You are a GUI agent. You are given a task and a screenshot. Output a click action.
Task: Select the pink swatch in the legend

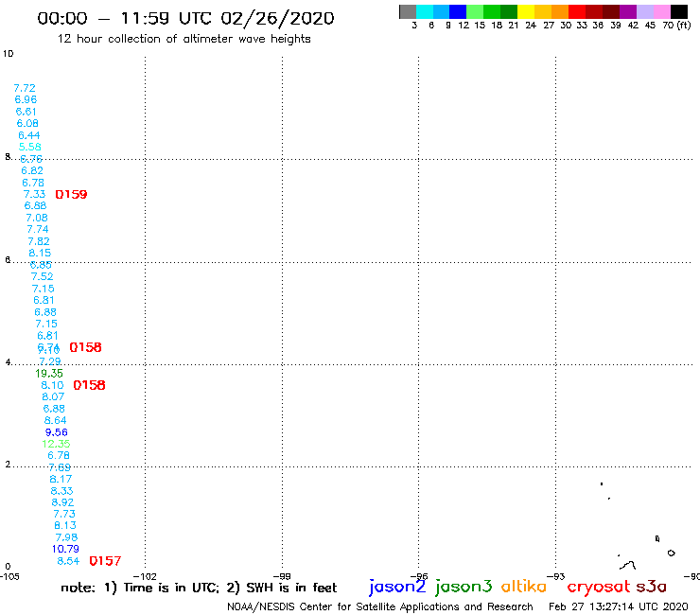tap(661, 11)
